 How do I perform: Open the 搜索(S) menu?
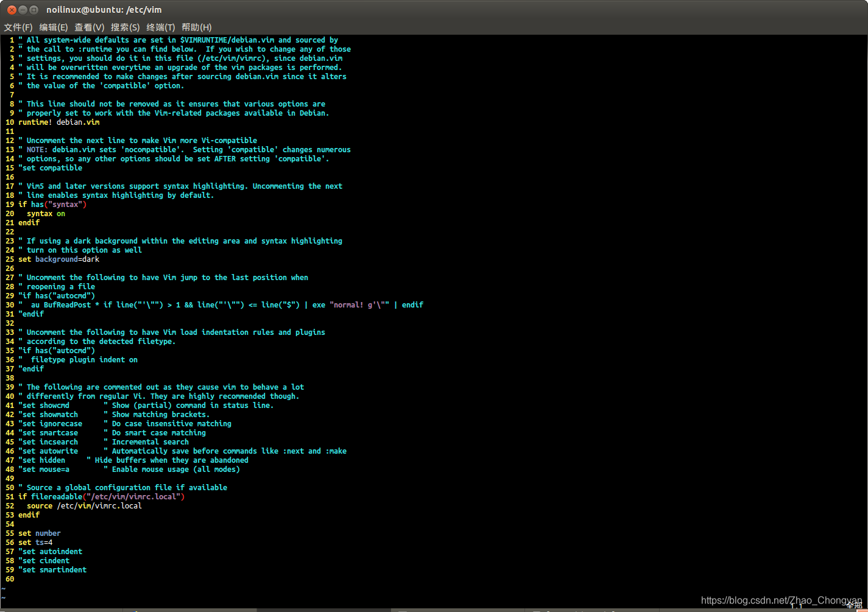point(125,27)
